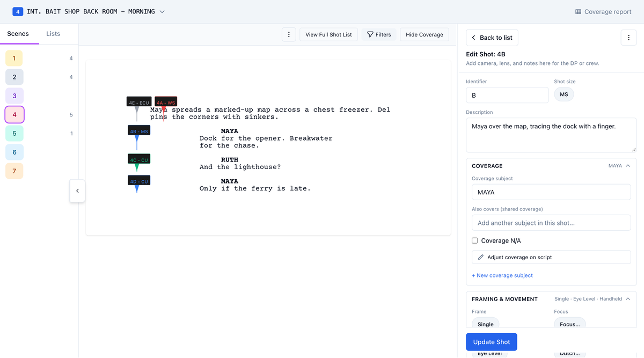
Task: Select scene 5 in the sidebar
Action: click(x=14, y=133)
